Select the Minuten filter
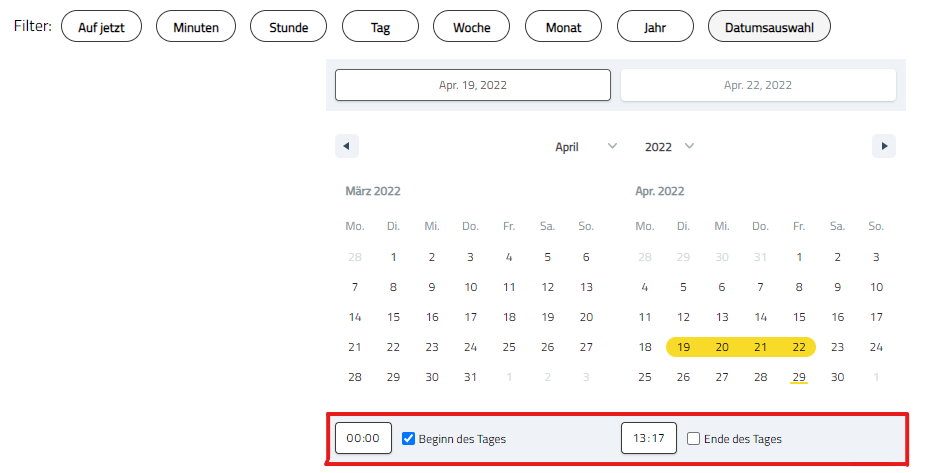934x473 pixels. [x=196, y=27]
